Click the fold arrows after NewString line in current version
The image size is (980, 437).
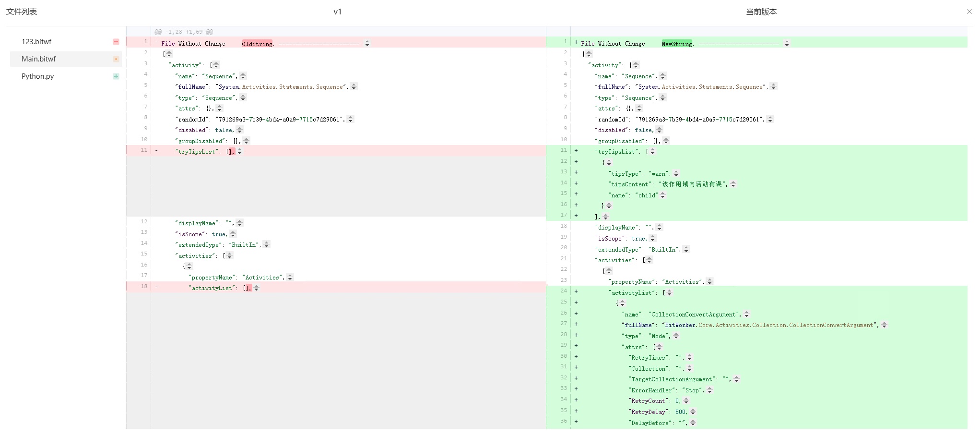pos(787,43)
